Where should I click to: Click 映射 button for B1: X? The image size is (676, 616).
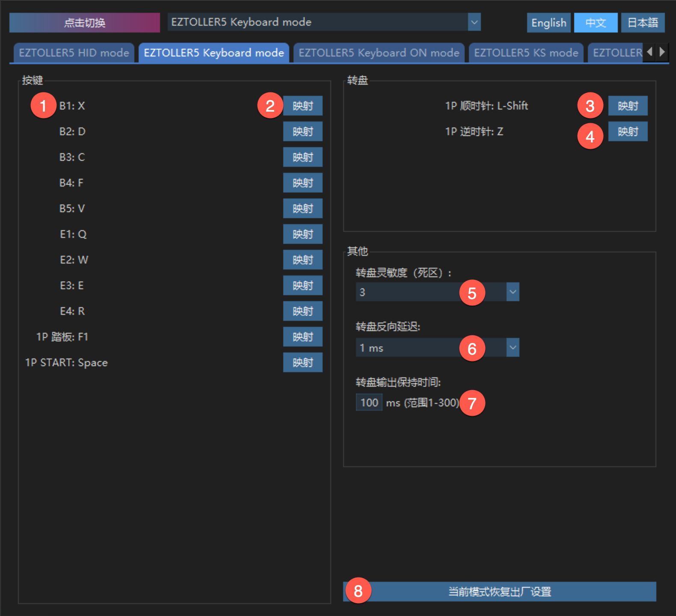click(303, 106)
